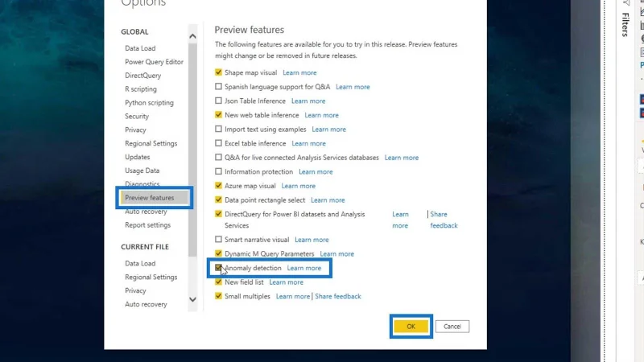Click the sidebar scroll-down arrow
This screenshot has width=644, height=362.
tap(192, 299)
